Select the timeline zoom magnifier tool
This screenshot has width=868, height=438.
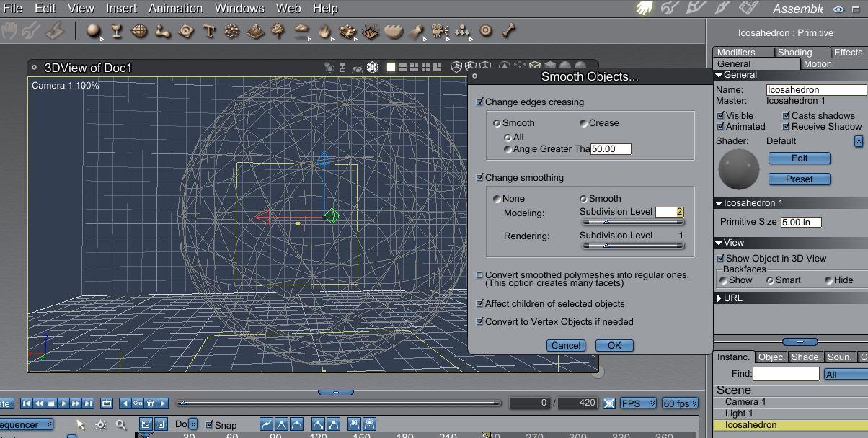[x=121, y=425]
